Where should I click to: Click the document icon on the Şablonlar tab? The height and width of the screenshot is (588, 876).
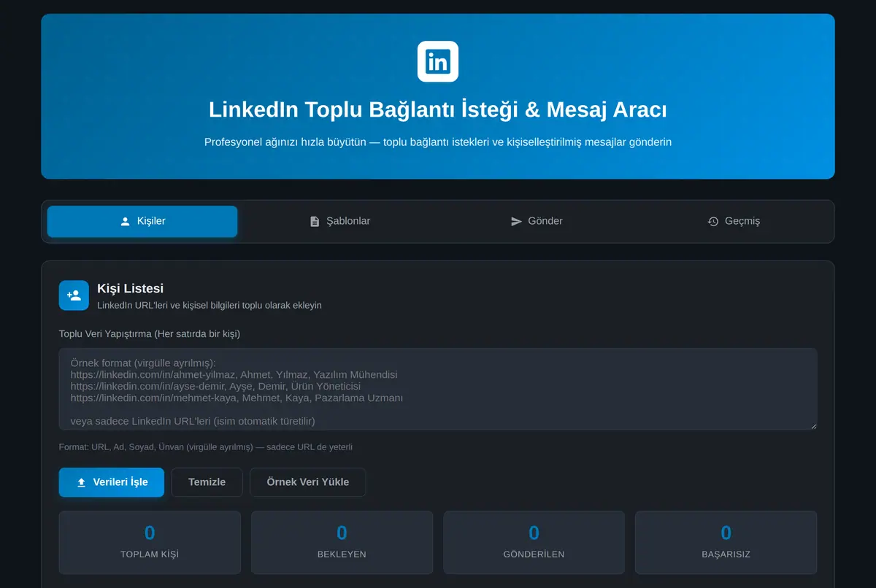click(315, 221)
